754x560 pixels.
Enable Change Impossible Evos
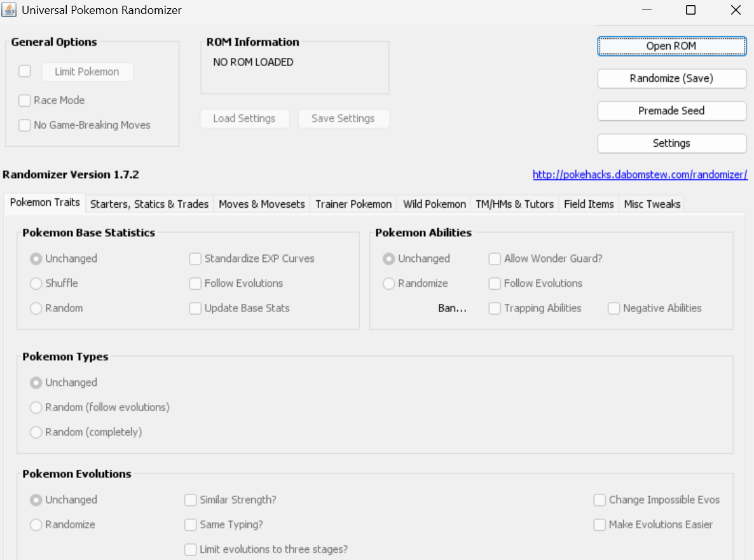(x=600, y=500)
